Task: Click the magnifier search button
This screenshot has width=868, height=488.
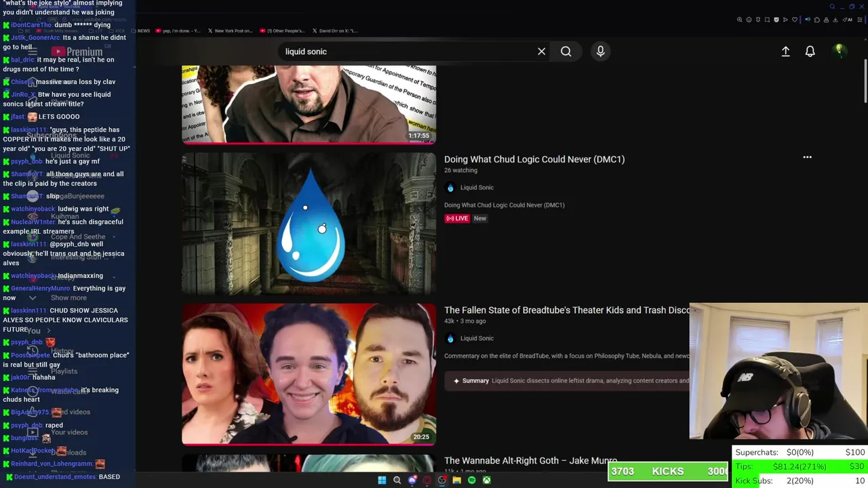Action: [566, 52]
